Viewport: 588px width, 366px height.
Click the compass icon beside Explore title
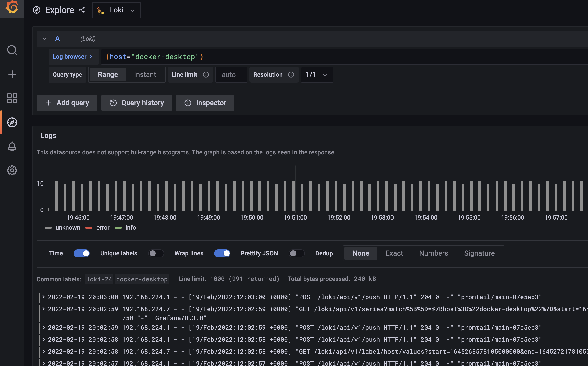click(37, 10)
